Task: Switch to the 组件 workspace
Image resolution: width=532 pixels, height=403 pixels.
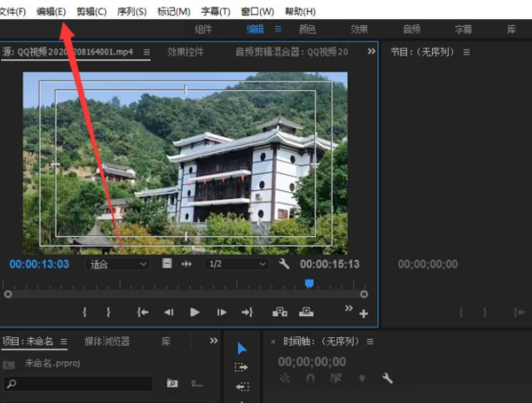Action: tap(203, 30)
